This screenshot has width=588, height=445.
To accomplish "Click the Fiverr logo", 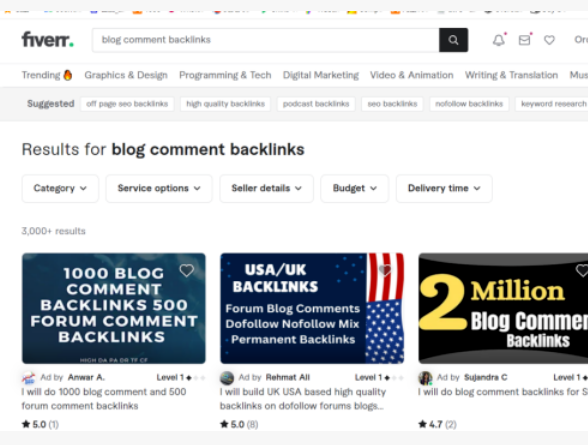I will click(48, 40).
